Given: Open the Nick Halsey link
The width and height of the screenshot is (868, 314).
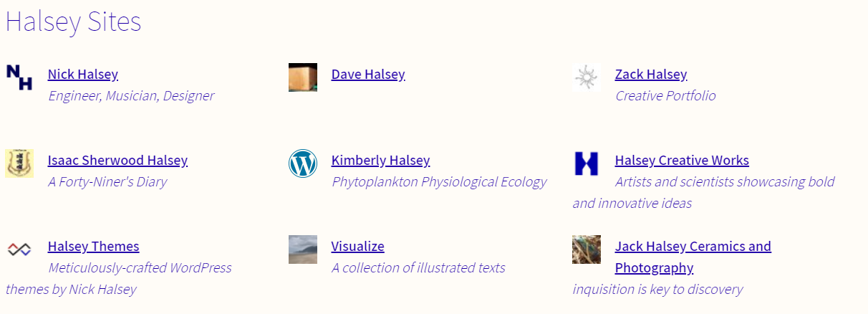Looking at the screenshot, I should coord(83,74).
